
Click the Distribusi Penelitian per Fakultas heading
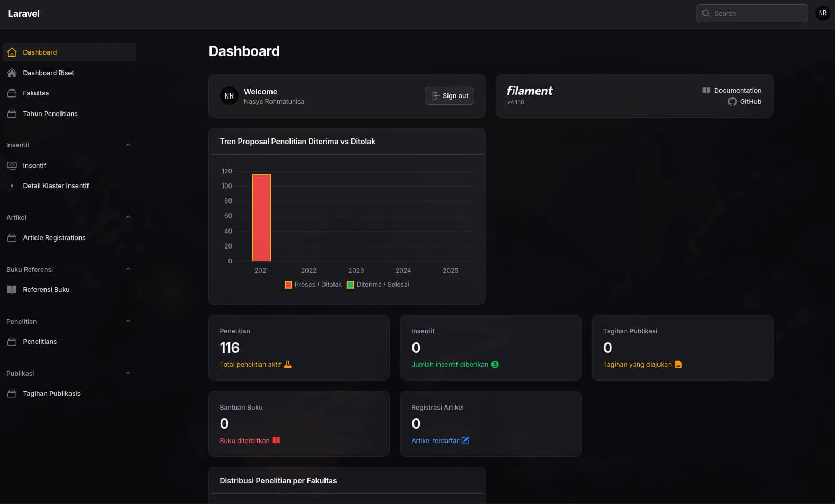pyautogui.click(x=278, y=481)
